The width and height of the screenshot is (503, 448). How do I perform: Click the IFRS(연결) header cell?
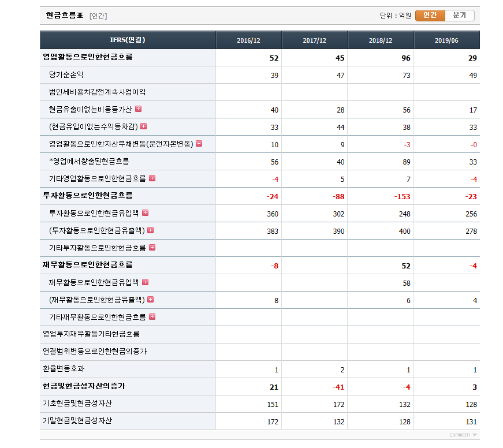tap(128, 40)
